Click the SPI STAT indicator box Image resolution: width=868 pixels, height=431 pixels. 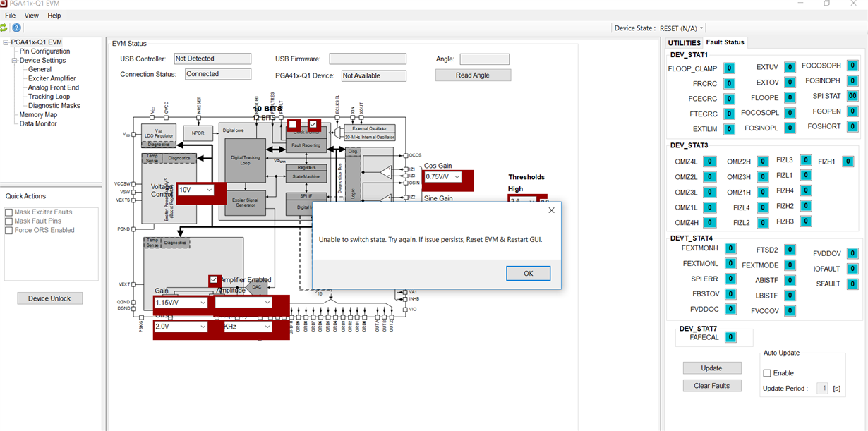pos(852,96)
